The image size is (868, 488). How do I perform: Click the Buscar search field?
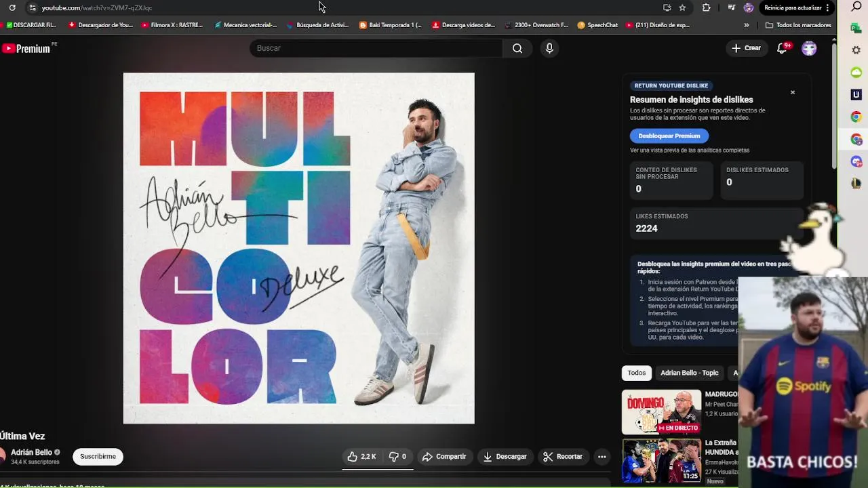point(376,48)
